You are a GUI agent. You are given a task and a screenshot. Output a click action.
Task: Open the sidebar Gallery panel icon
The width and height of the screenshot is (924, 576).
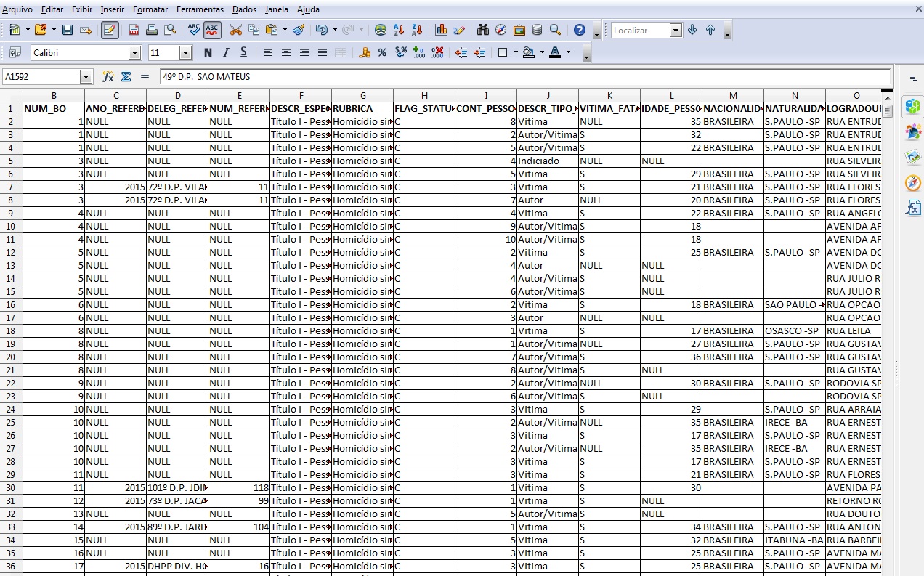click(x=912, y=157)
